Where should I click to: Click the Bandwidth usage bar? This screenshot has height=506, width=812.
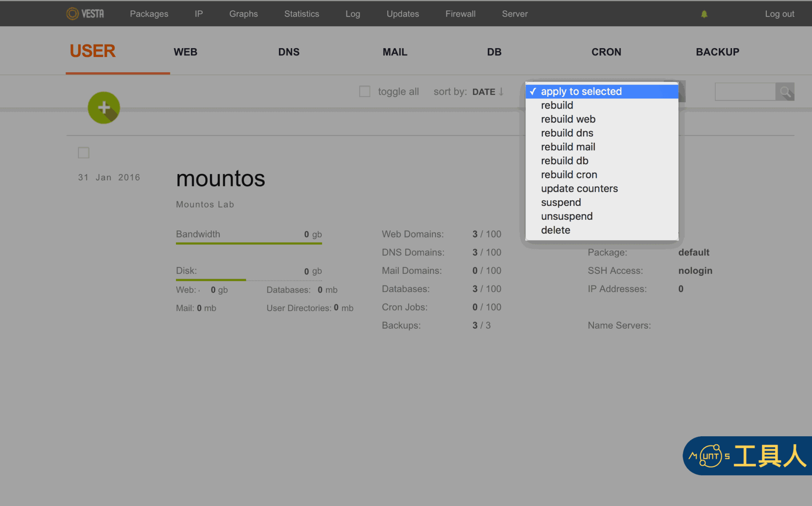point(249,243)
